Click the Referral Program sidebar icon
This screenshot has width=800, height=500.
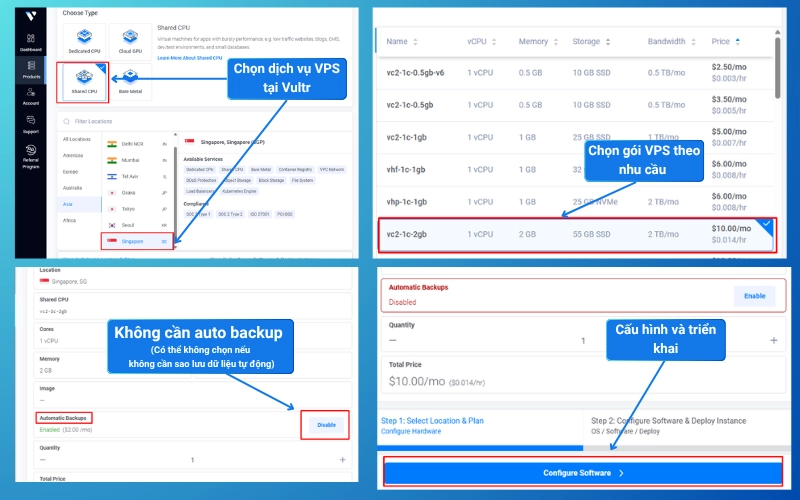click(x=28, y=156)
